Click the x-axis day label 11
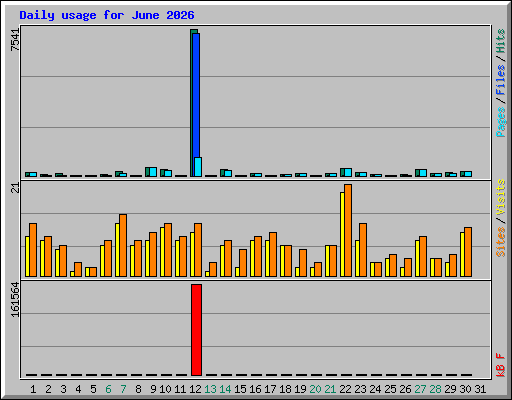Screen dimensions: 512x400 pyautogui.click(x=180, y=389)
